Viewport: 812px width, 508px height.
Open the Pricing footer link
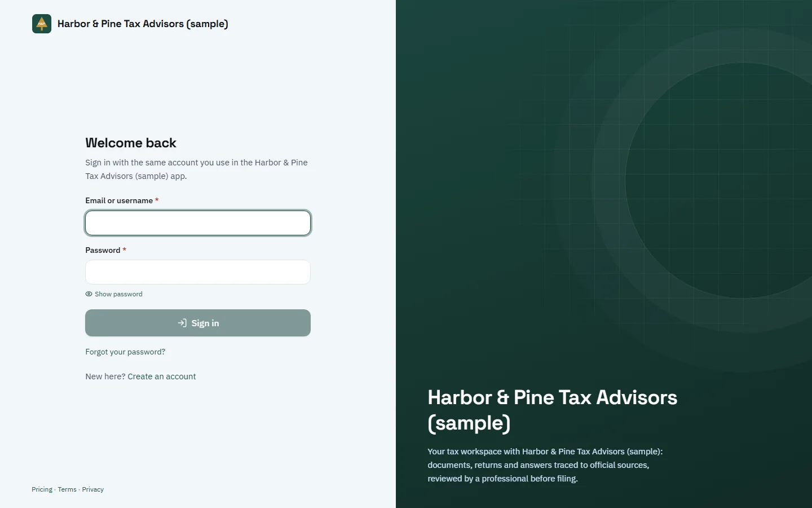pyautogui.click(x=42, y=489)
